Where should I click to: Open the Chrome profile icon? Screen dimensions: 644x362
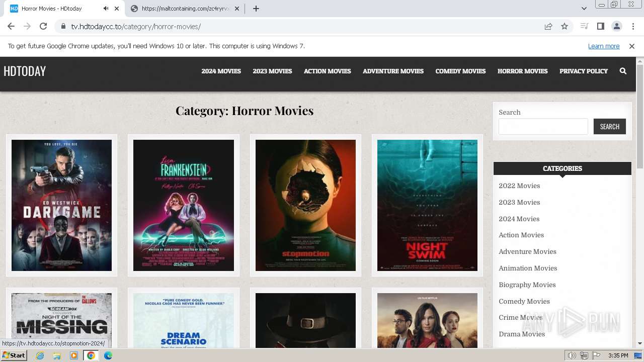pos(616,27)
